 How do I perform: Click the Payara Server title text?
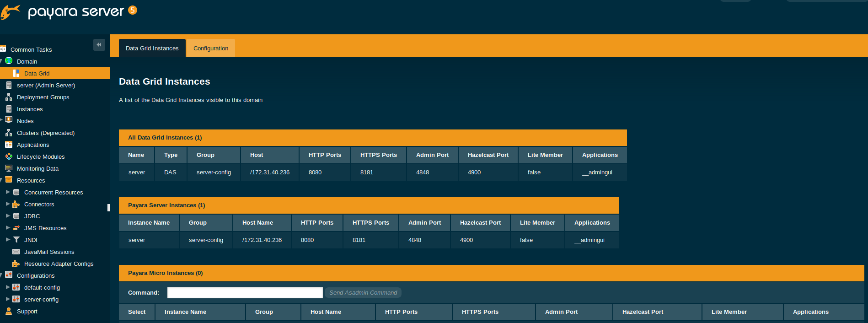point(76,12)
